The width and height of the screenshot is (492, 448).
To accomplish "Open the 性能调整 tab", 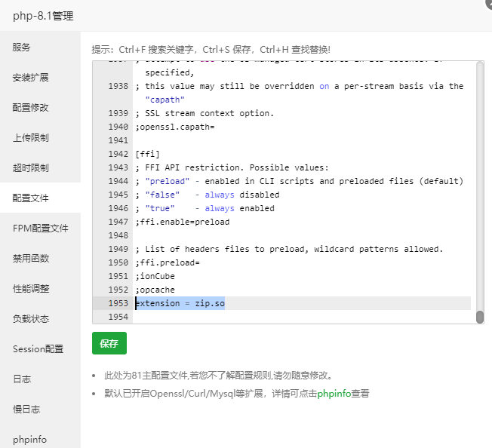I will [x=30, y=288].
